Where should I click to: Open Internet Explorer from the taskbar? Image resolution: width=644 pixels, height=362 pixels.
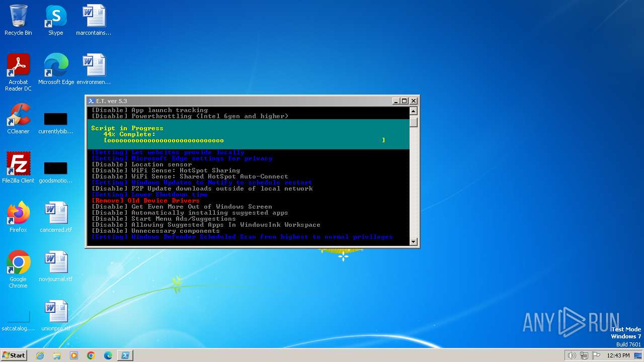[40, 355]
